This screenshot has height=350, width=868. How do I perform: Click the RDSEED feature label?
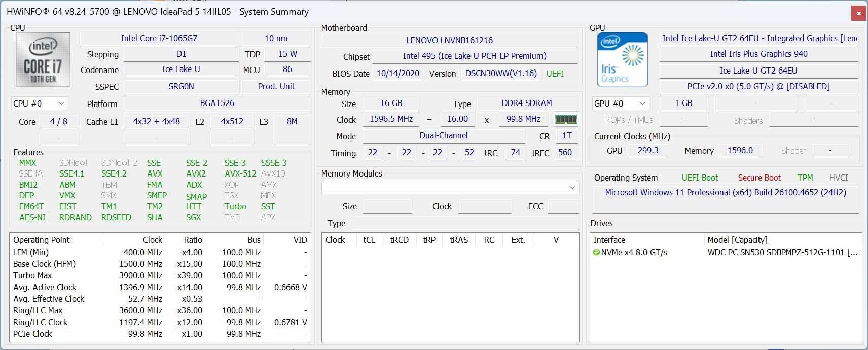116,217
